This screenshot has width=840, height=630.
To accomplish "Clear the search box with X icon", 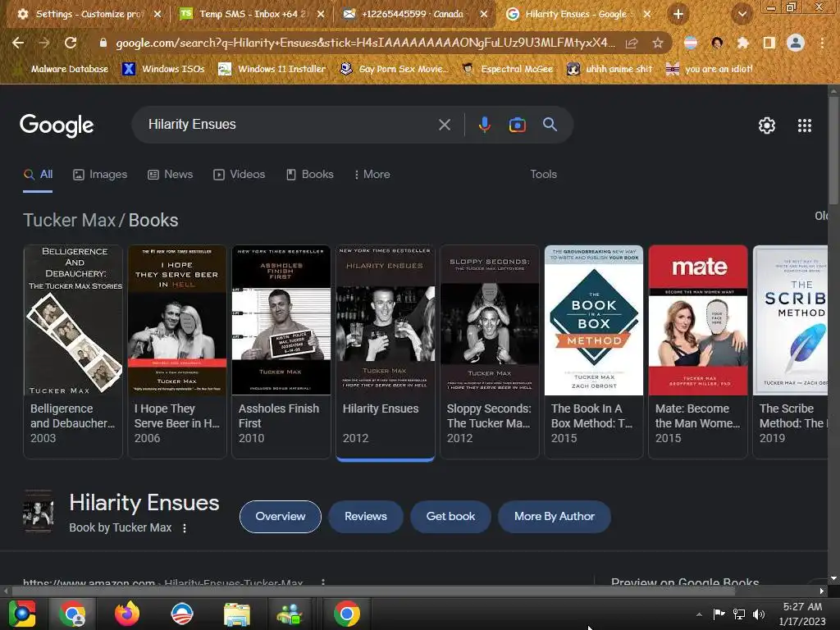I will point(444,125).
